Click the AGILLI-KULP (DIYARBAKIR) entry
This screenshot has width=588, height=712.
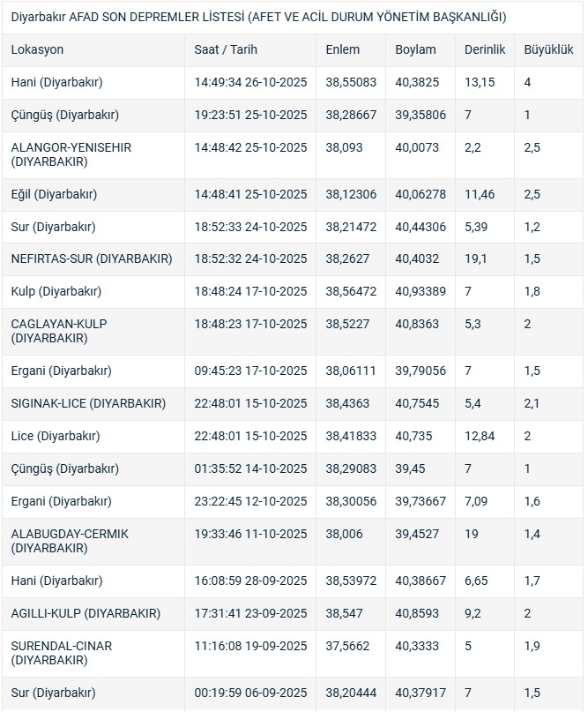point(86,613)
